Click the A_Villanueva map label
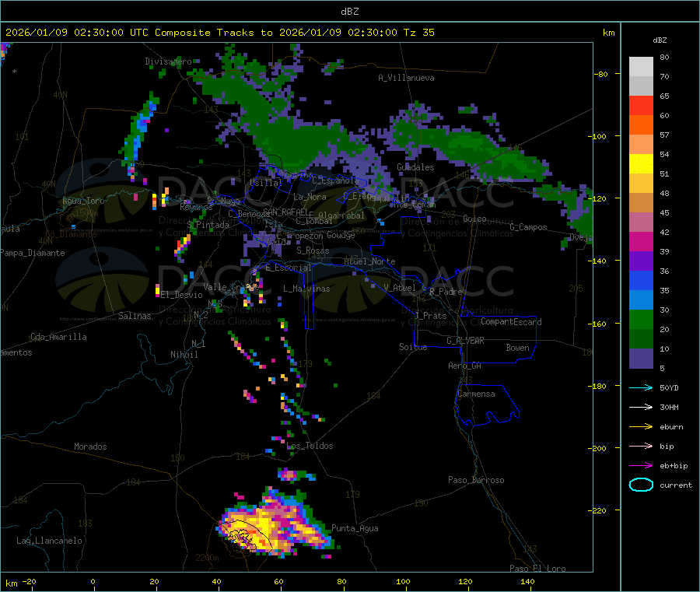This screenshot has width=700, height=592. (x=406, y=78)
